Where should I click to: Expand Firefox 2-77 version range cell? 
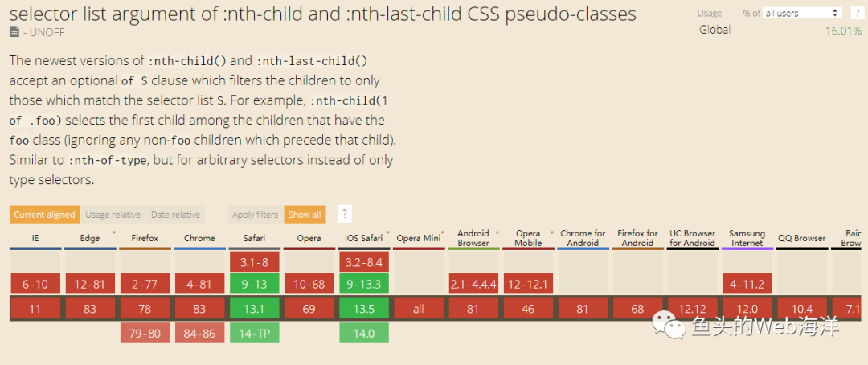point(145,284)
